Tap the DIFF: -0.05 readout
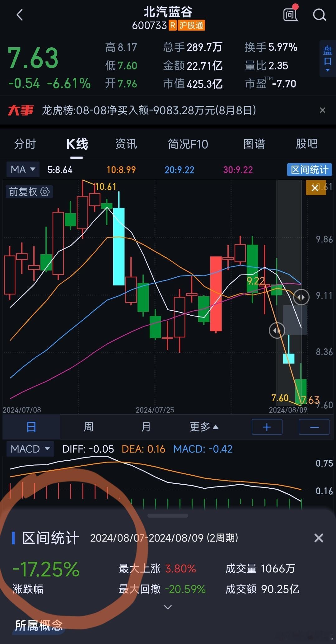 88,449
